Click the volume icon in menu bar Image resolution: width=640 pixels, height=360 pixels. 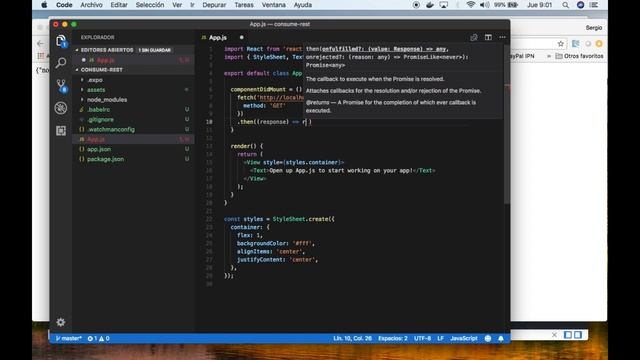[x=484, y=5]
